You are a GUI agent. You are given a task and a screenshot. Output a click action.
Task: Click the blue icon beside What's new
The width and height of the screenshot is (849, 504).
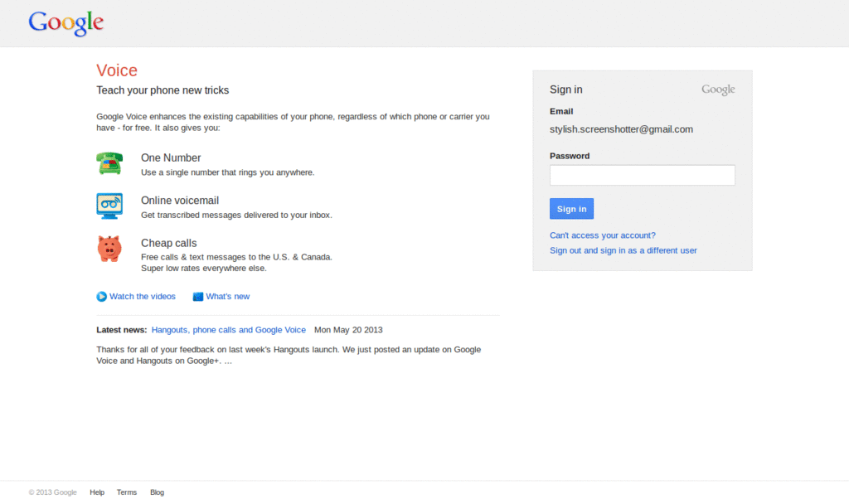click(198, 297)
